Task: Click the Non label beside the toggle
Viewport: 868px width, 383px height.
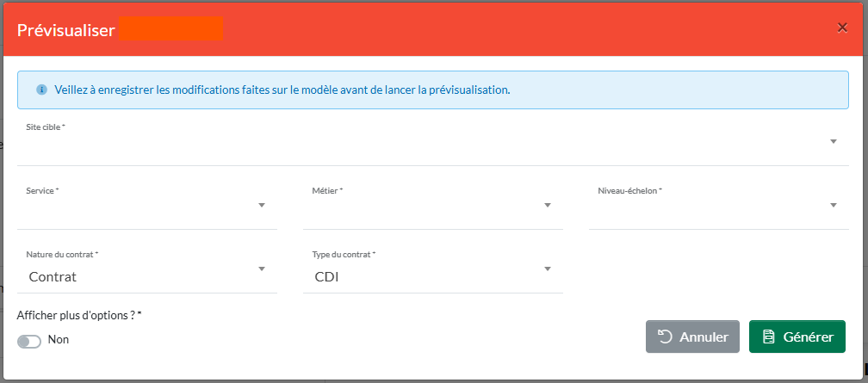Action: point(59,340)
